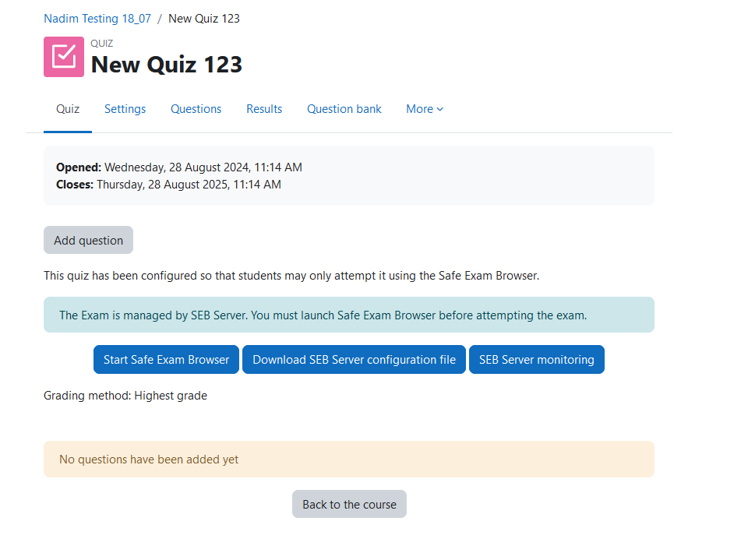Open the Questions tab

pos(196,109)
